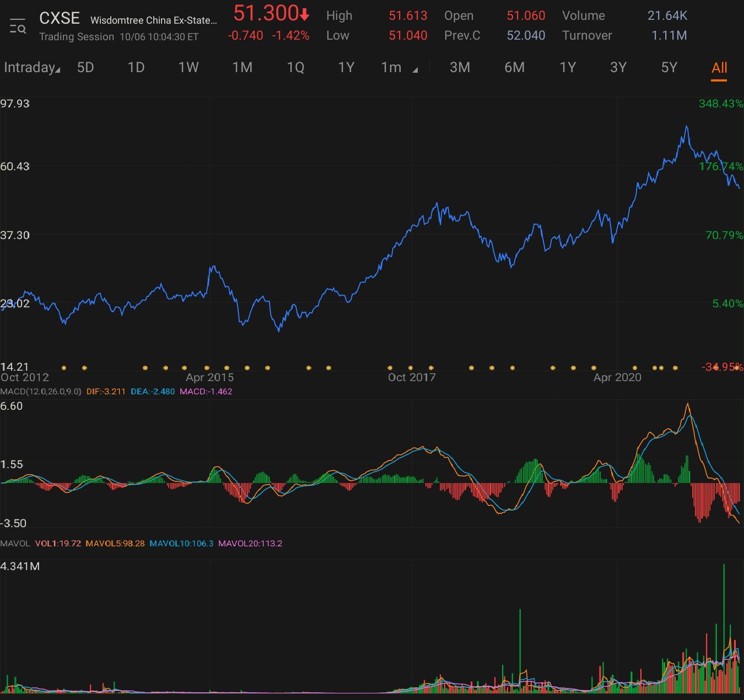Image resolution: width=744 pixels, height=700 pixels.
Task: Tap the trading session timestamp
Action: tap(159, 37)
